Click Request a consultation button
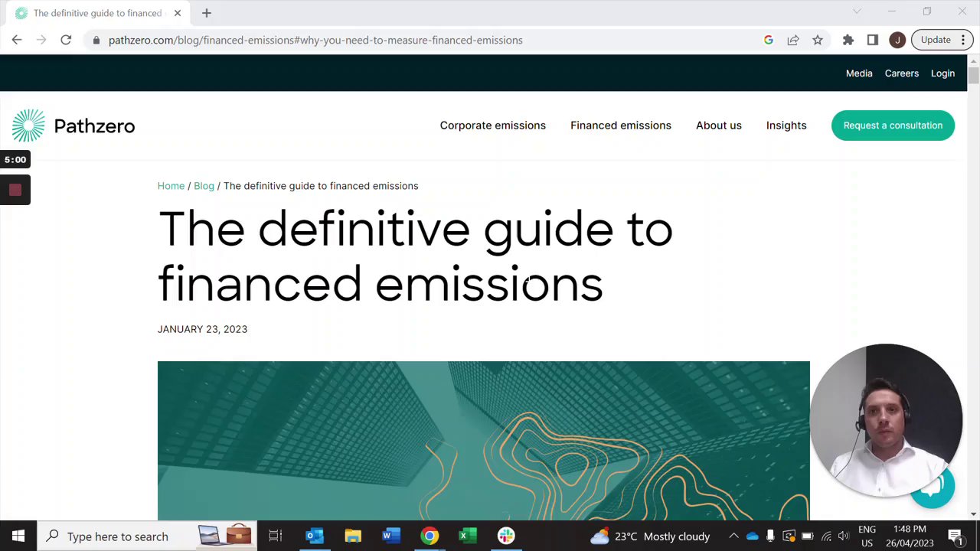The image size is (980, 551). pos(893,126)
